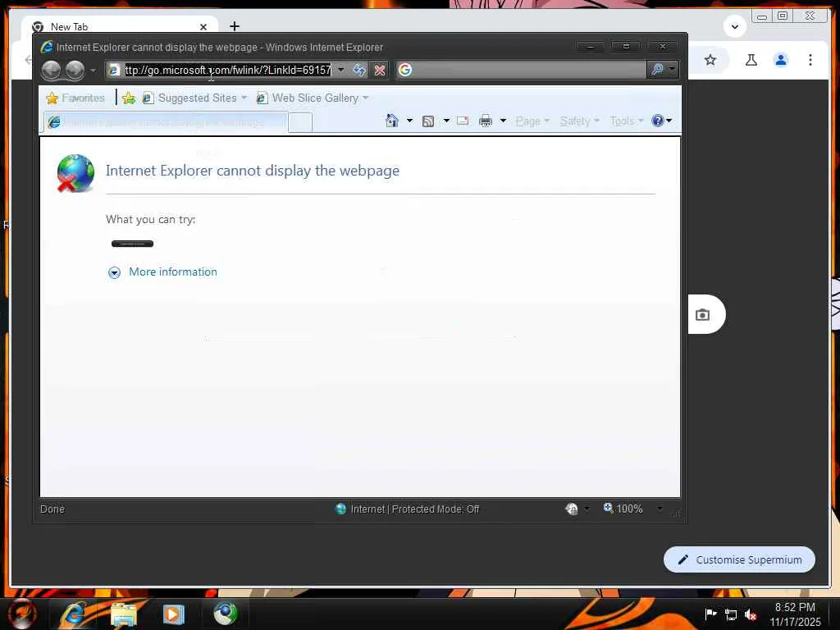
Task: Open Web Slice Gallery in favorites bar
Action: [x=313, y=98]
